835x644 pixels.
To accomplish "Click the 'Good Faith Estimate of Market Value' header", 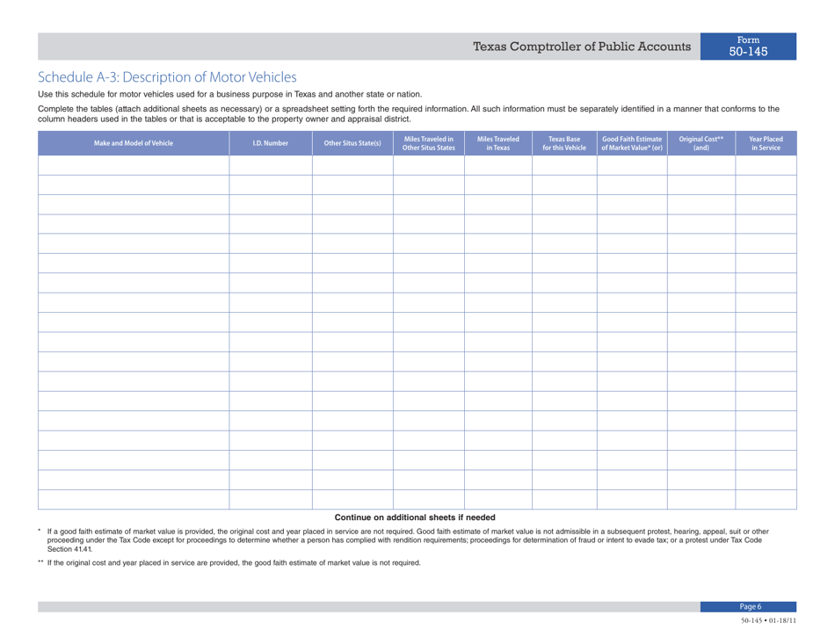I will pos(632,142).
